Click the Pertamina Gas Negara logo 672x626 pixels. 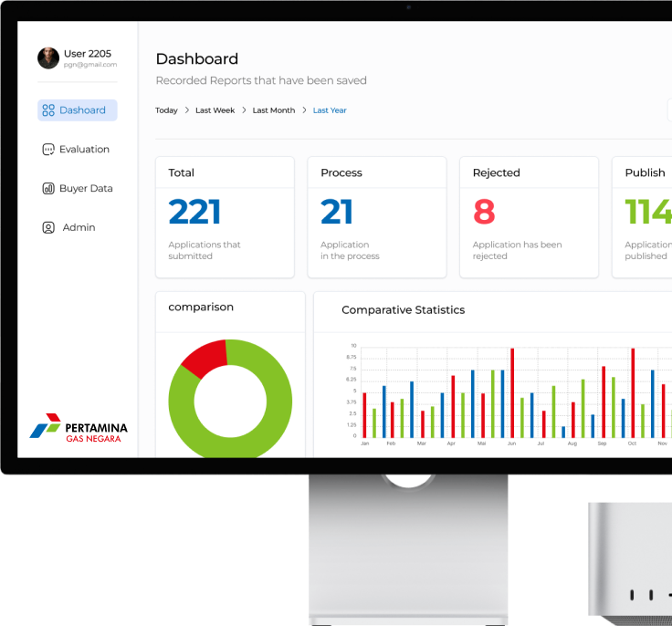pyautogui.click(x=79, y=427)
